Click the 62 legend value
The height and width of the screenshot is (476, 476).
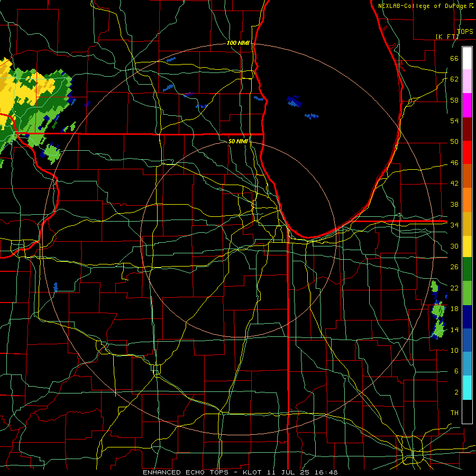(x=454, y=79)
